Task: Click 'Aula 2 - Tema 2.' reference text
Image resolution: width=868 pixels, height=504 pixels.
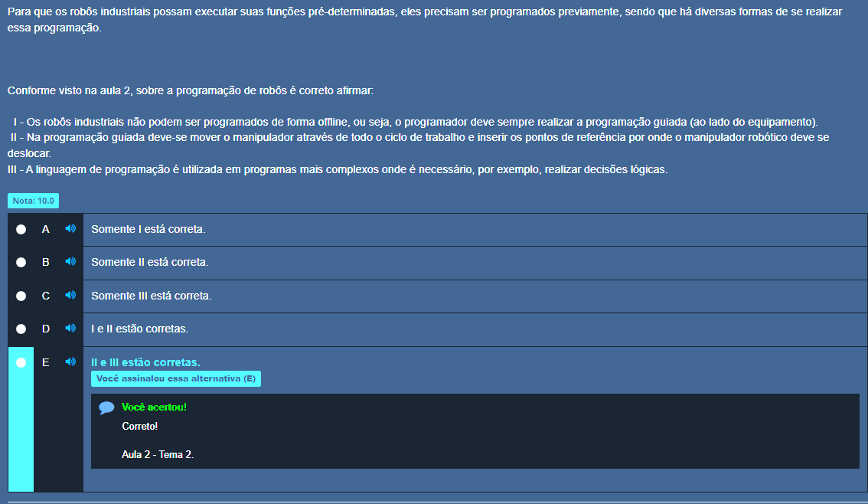Action: click(158, 454)
